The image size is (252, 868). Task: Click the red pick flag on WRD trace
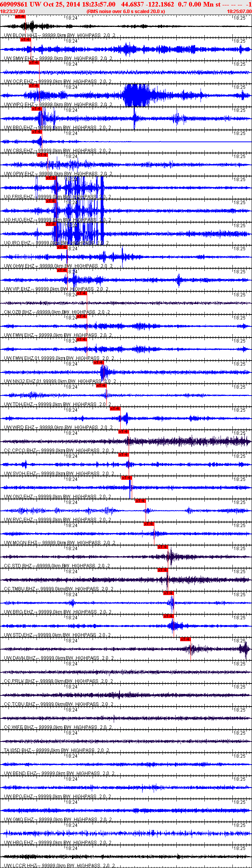(x=115, y=409)
